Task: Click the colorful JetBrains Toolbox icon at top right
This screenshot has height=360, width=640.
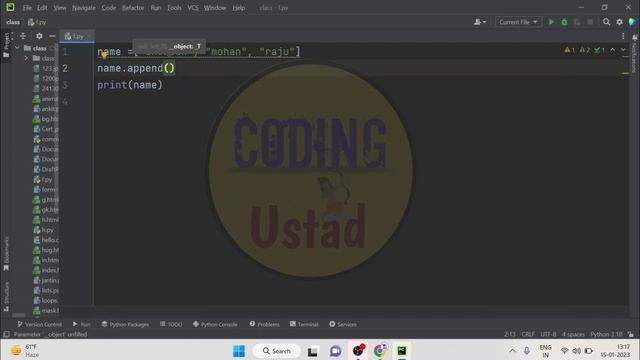Action: [633, 22]
